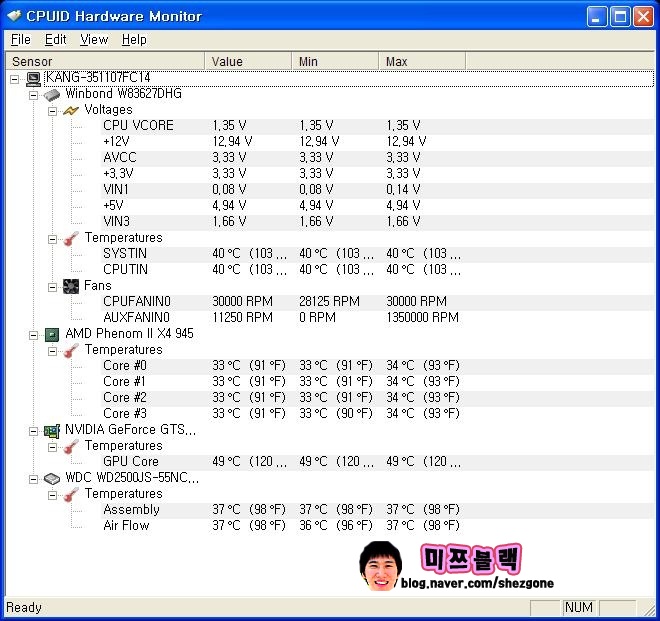Click the 0.14 V max value

coord(403,190)
